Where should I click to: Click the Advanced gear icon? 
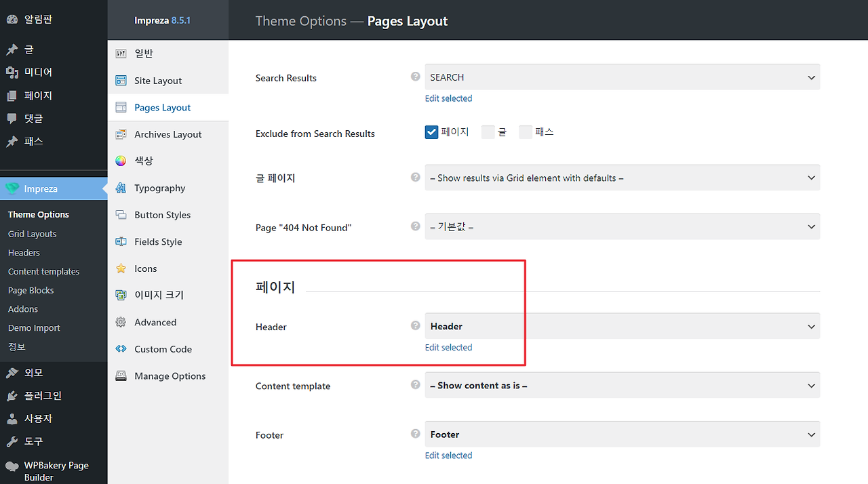point(121,322)
